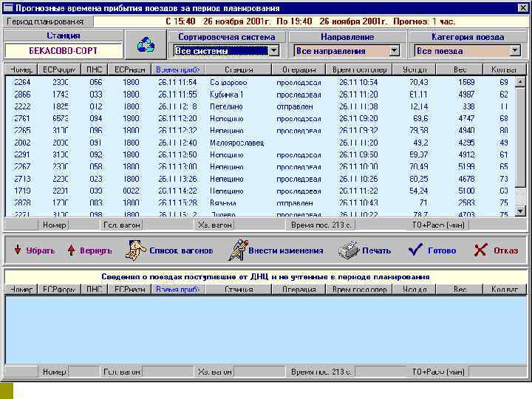Cancel with the Отказ button label
This screenshot has height=399, width=532.
pyautogui.click(x=506, y=250)
